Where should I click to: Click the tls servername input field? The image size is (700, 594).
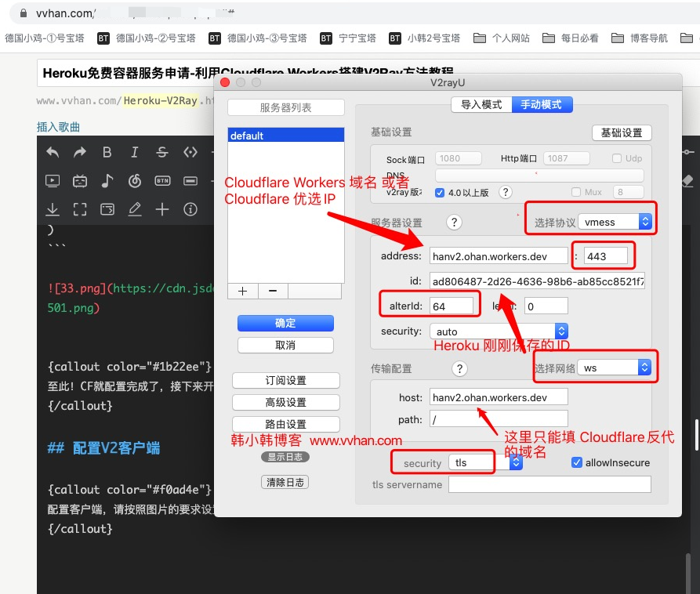549,484
